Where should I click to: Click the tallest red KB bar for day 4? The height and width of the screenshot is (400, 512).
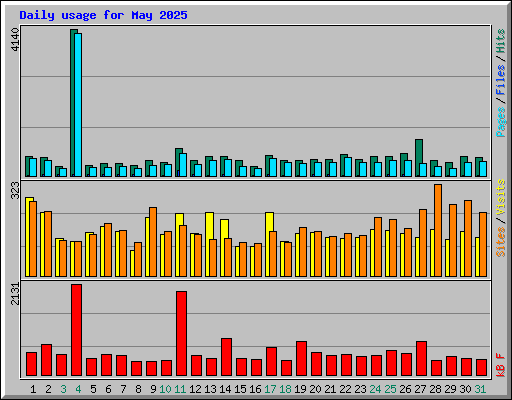click(76, 330)
